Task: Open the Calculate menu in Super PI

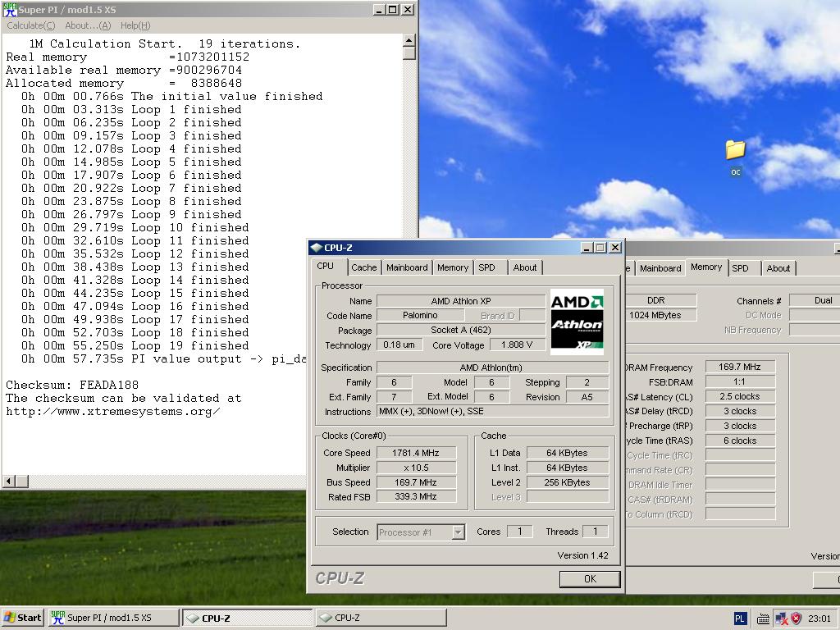Action: (30, 25)
